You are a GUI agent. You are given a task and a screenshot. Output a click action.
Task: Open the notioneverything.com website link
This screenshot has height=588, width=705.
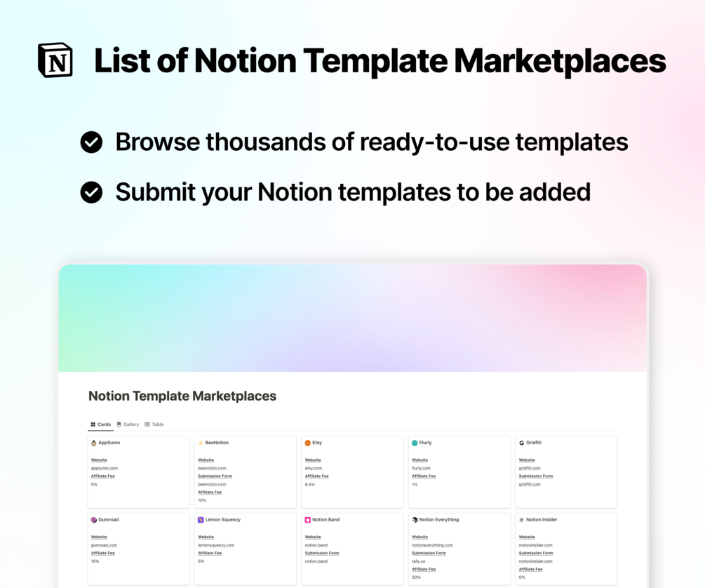[x=433, y=544]
